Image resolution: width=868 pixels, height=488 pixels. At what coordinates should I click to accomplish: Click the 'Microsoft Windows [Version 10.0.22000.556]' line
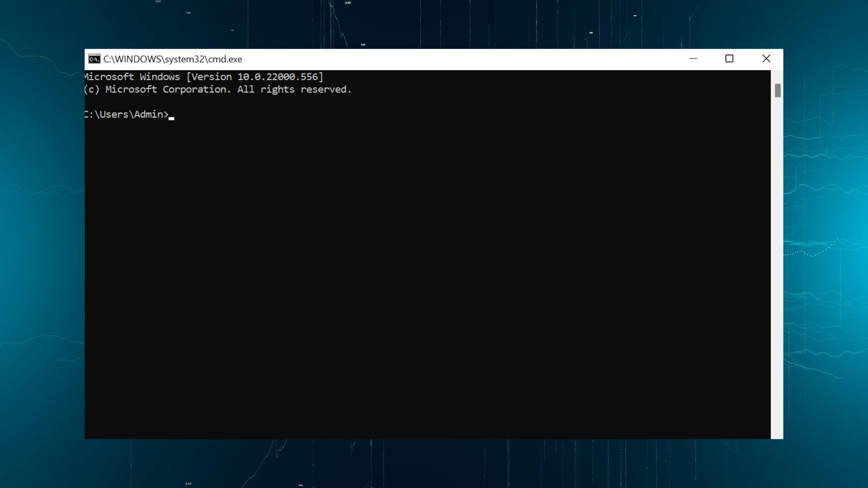(x=204, y=77)
